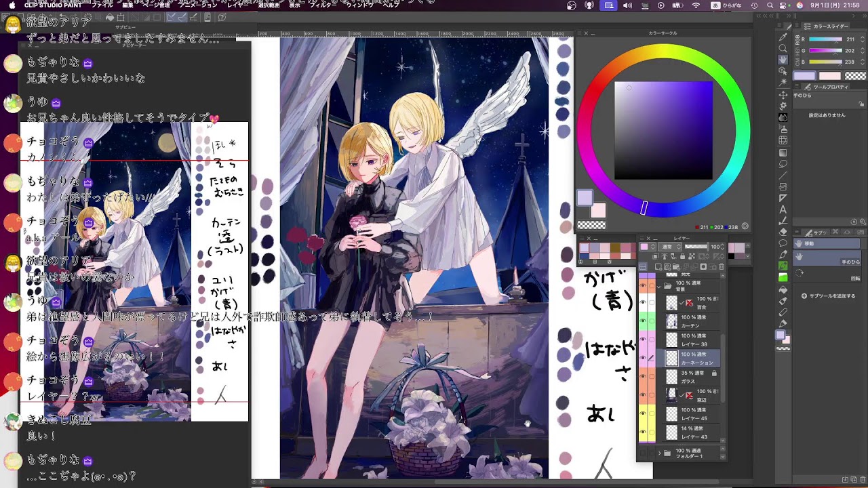Select the Auto Select wand tool
868x488 pixels.
tap(783, 82)
